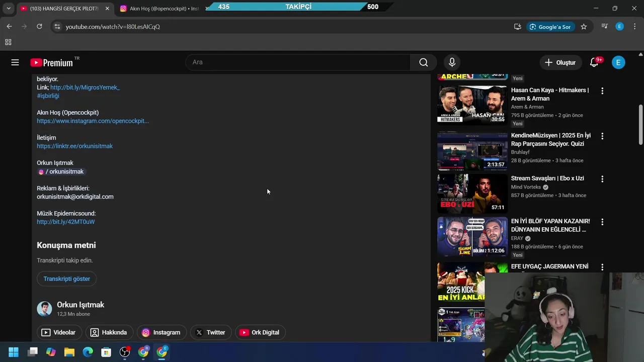Open the apps grid in bookmarks bar
The image size is (644, 362).
click(x=8, y=42)
